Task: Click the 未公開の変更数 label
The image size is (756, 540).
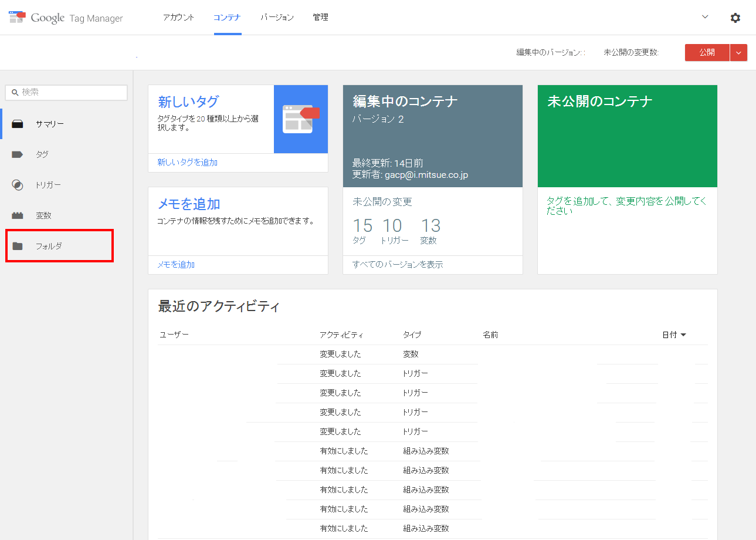Action: click(x=631, y=52)
